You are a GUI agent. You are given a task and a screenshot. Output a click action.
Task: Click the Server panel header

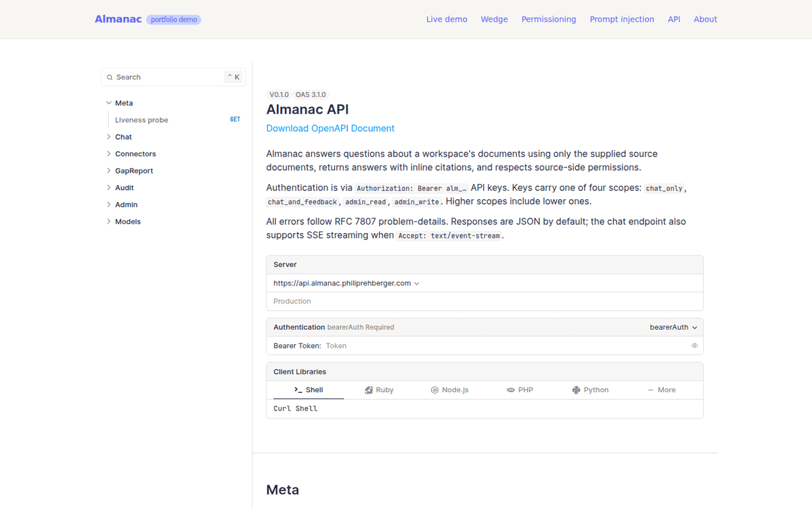click(484, 265)
